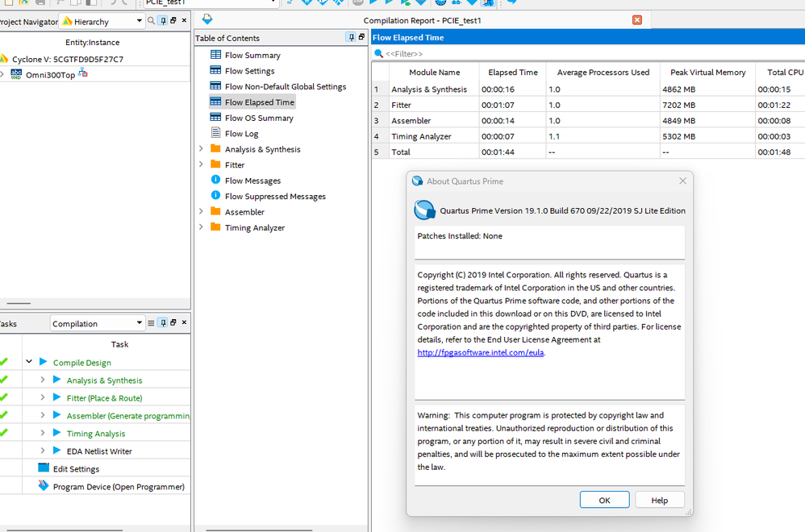805x532 pixels.
Task: Toggle the Project Navigator pin icon
Action: tap(163, 21)
